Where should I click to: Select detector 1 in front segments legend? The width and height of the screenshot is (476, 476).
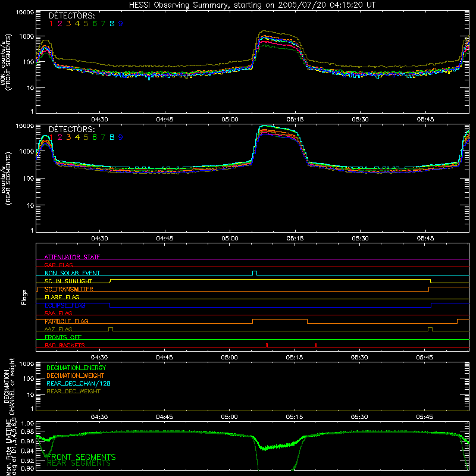point(51,24)
